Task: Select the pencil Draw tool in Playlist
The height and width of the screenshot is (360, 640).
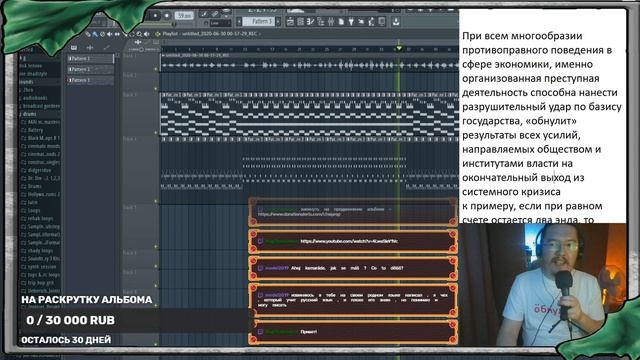Action: [x=88, y=34]
